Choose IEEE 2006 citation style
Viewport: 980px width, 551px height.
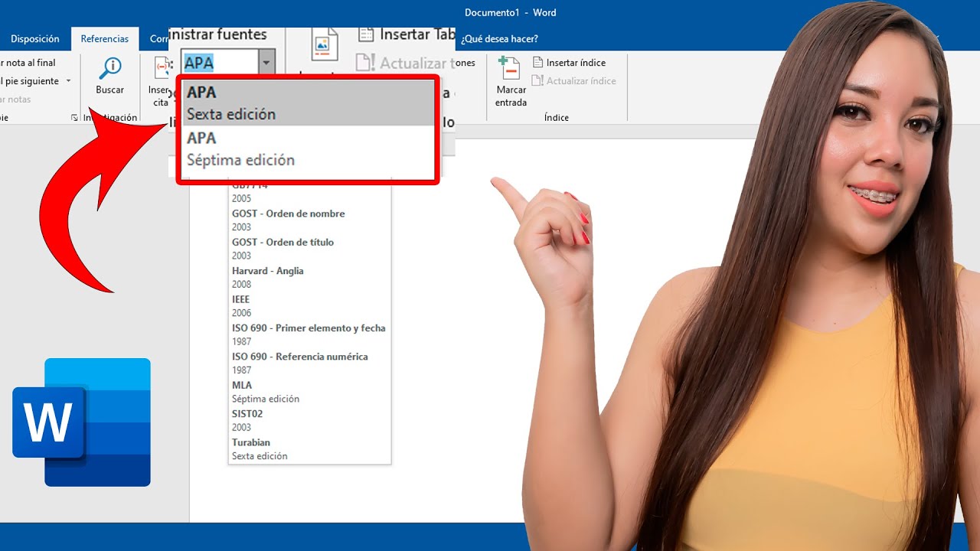tap(309, 305)
